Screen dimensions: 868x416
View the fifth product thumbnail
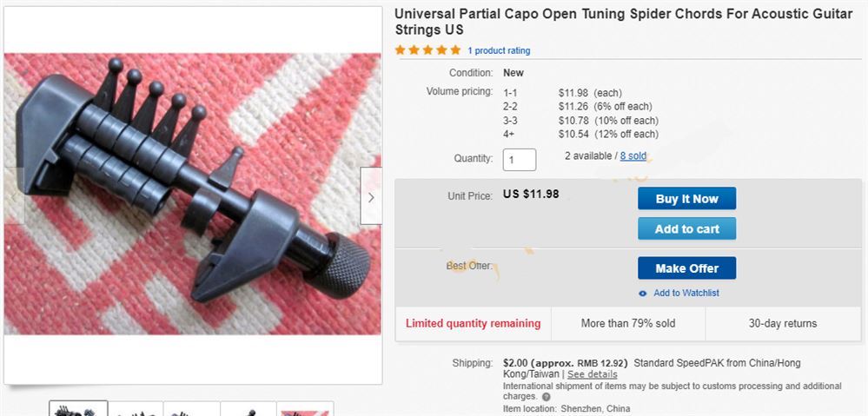coord(305,409)
